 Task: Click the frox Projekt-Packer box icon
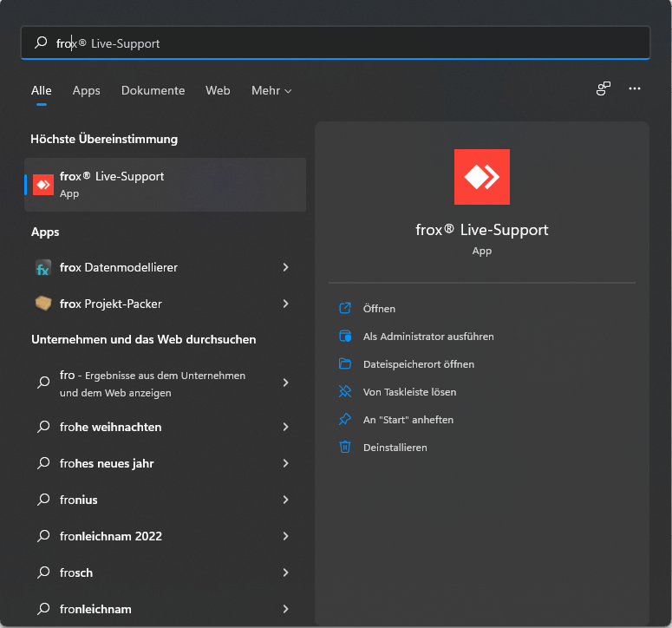tap(43, 304)
